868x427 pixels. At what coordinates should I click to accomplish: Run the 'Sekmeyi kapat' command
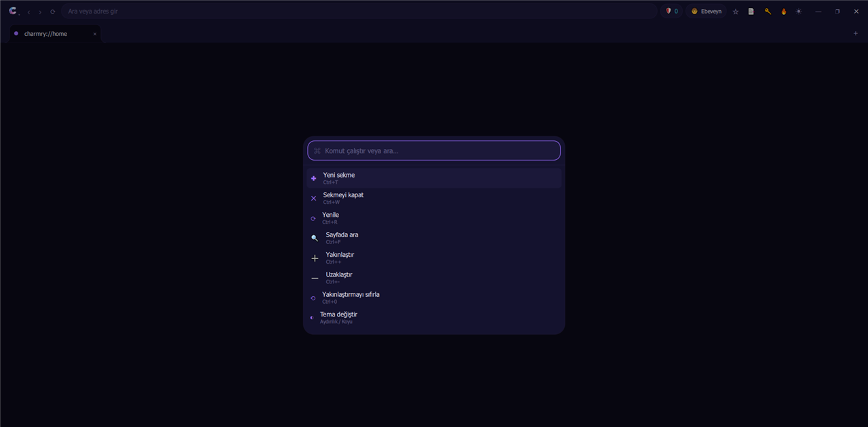click(434, 198)
